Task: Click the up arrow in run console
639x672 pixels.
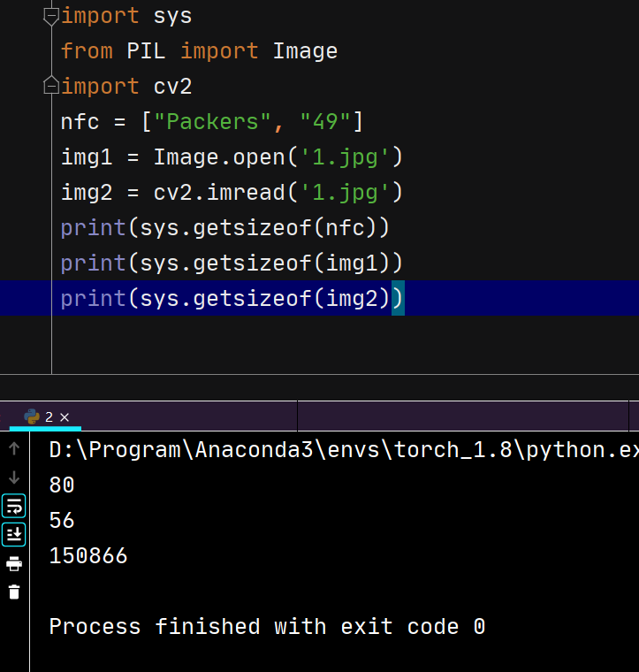Action: tap(14, 448)
